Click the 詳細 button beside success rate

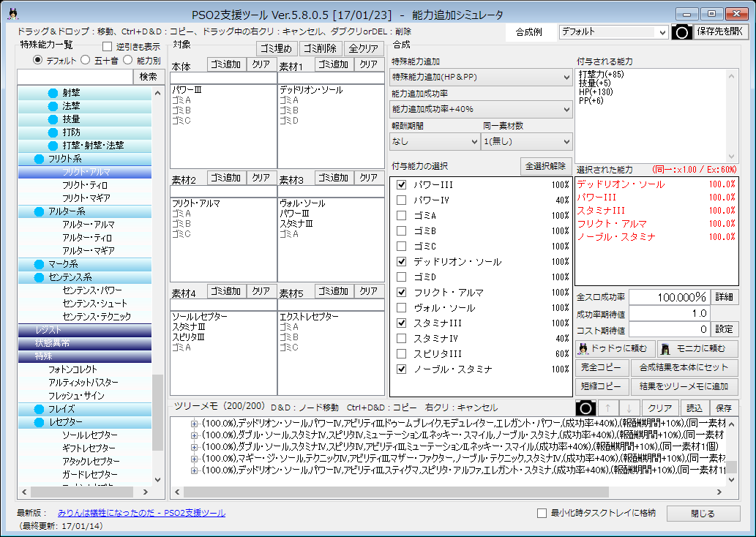(725, 297)
